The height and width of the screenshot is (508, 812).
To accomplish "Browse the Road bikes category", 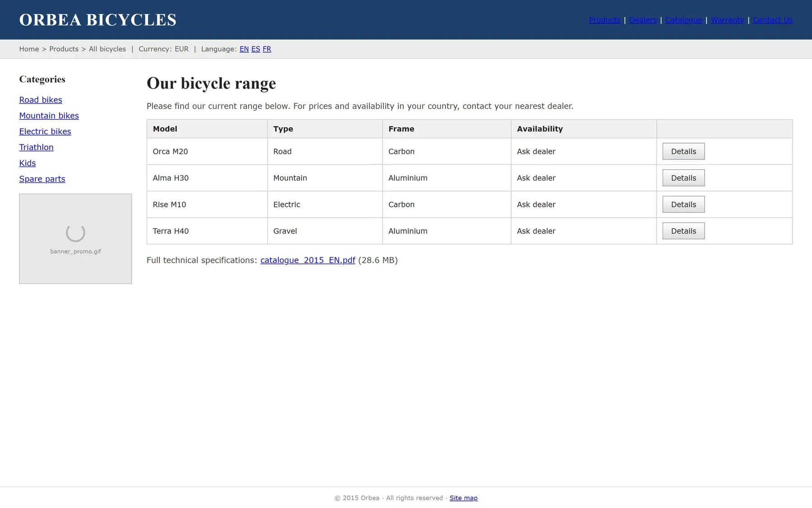I will (x=41, y=100).
